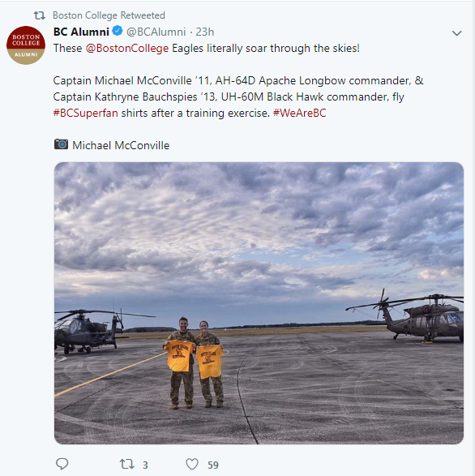Click the retweet arrows icon below photo

(127, 464)
